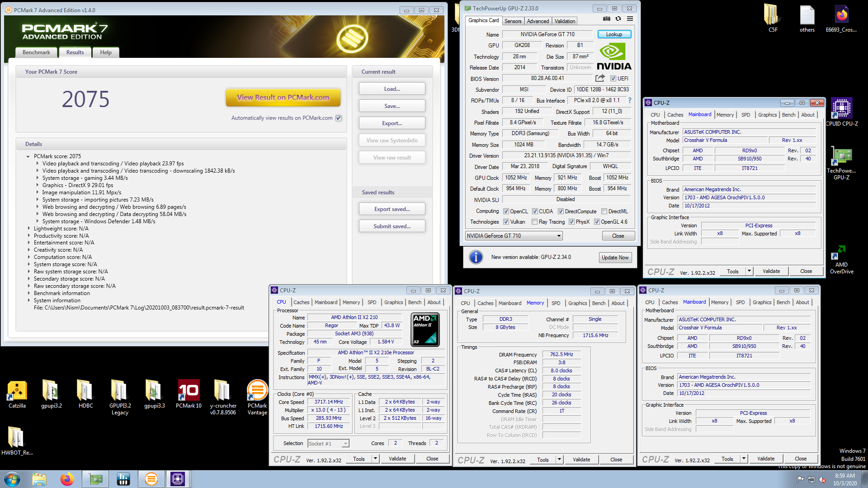This screenshot has height=488, width=868.
Task: Open PCMark Help tab
Action: coord(106,52)
